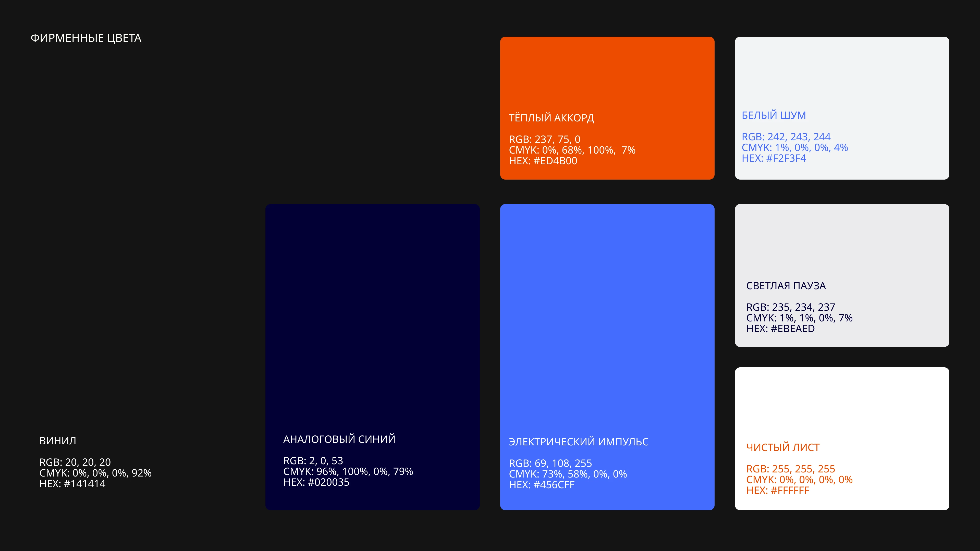
Task: Click the white ЧИСТЫЙ ЛИСТ swatch
Action: 841,403
